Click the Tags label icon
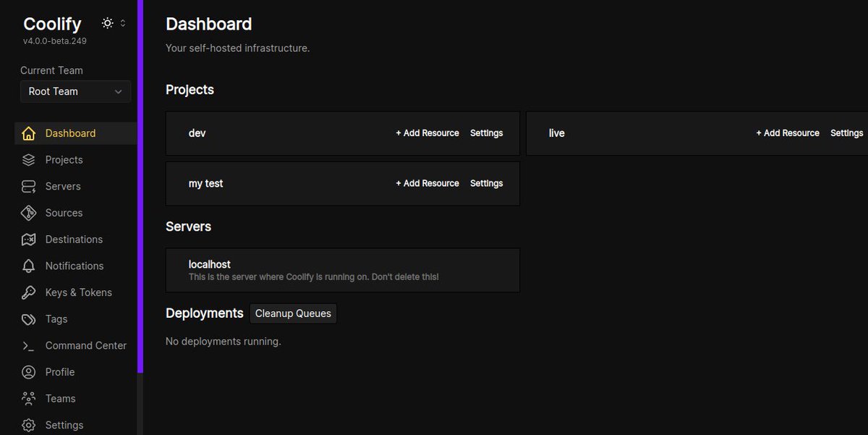 (x=28, y=319)
